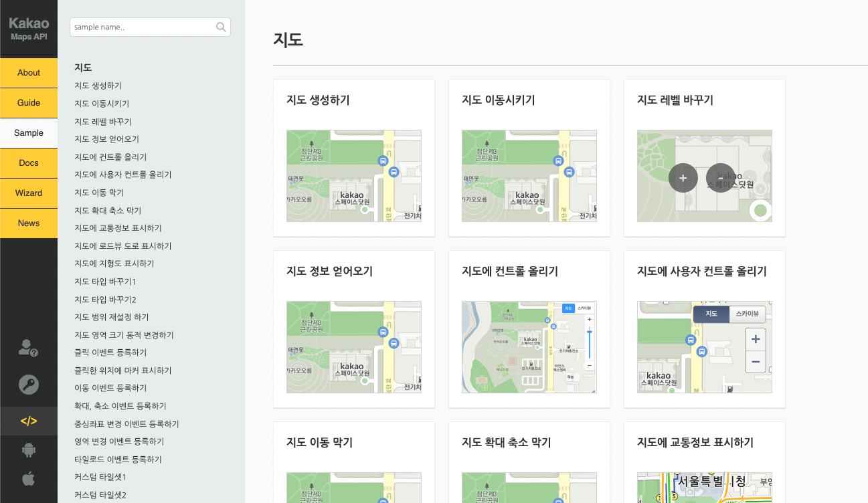This screenshot has height=503, width=868.
Task: Select the Sample tab
Action: tap(29, 133)
